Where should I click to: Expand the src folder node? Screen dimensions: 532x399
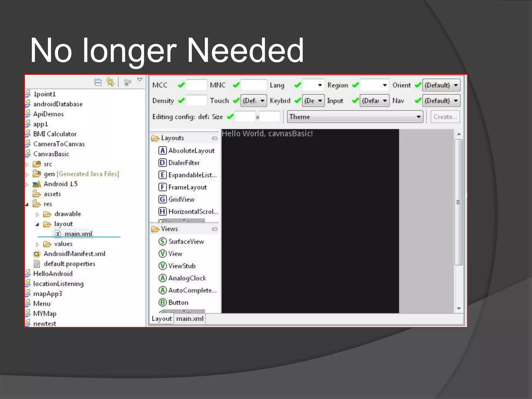pyautogui.click(x=27, y=164)
